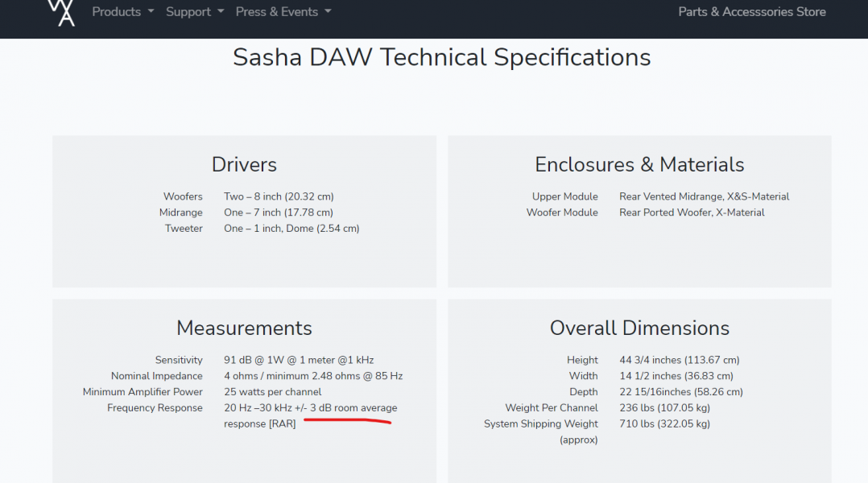This screenshot has height=483, width=868.
Task: Select the text 'Two – 8 inch (20.32 cm)'
Action: point(279,196)
